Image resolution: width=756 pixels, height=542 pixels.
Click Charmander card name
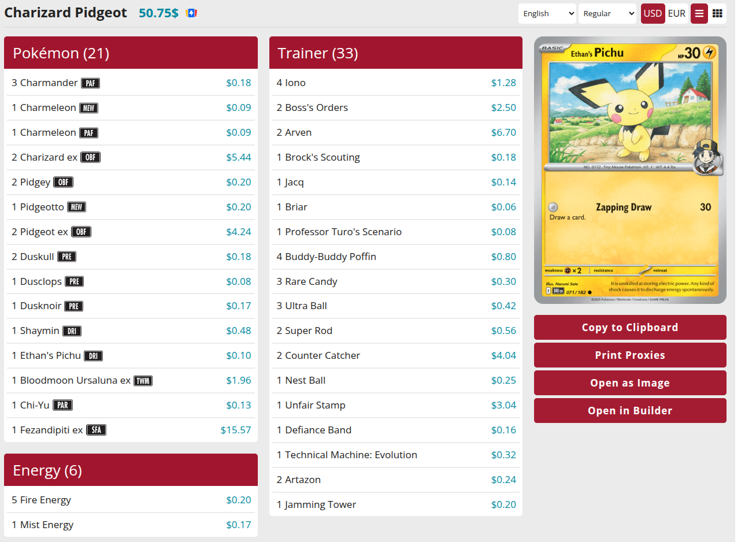point(49,83)
